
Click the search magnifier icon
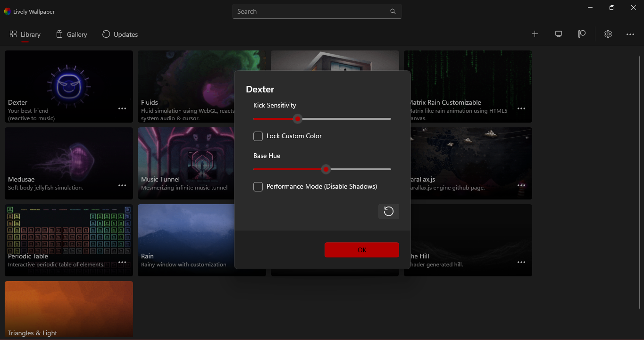393,11
